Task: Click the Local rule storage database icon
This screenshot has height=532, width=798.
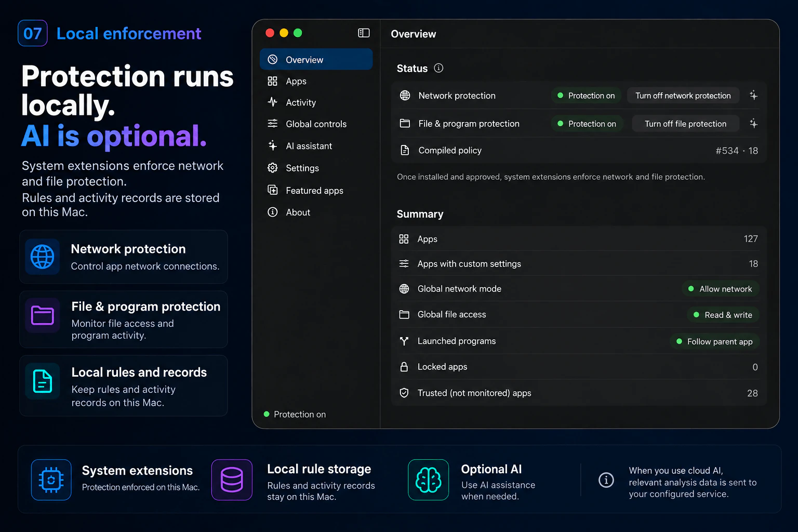Action: pyautogui.click(x=232, y=480)
